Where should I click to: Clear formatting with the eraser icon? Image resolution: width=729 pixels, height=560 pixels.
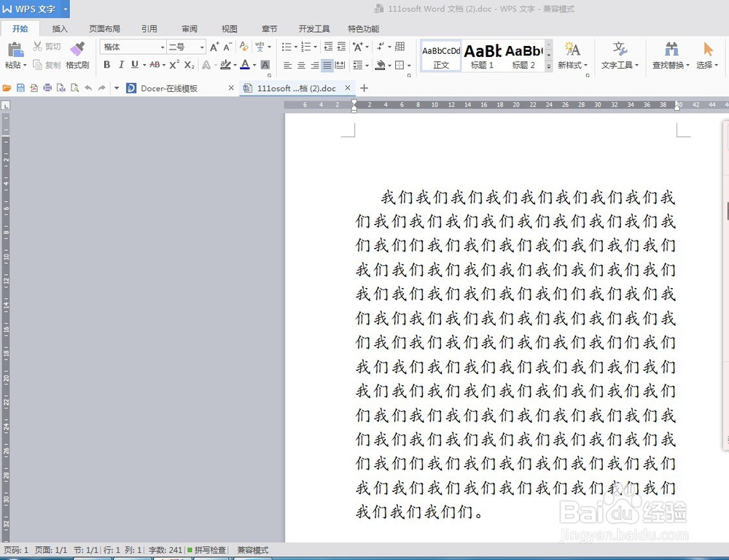pos(243,47)
